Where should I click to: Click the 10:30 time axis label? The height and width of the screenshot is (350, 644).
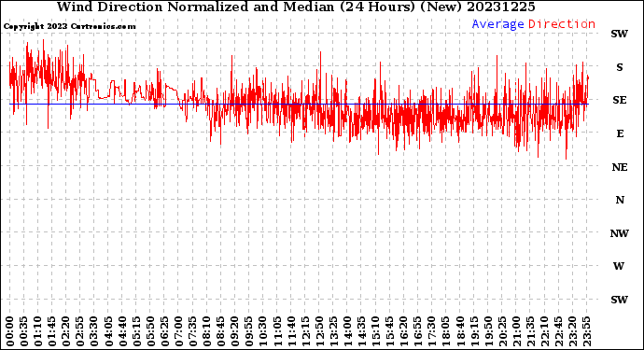[x=263, y=331]
